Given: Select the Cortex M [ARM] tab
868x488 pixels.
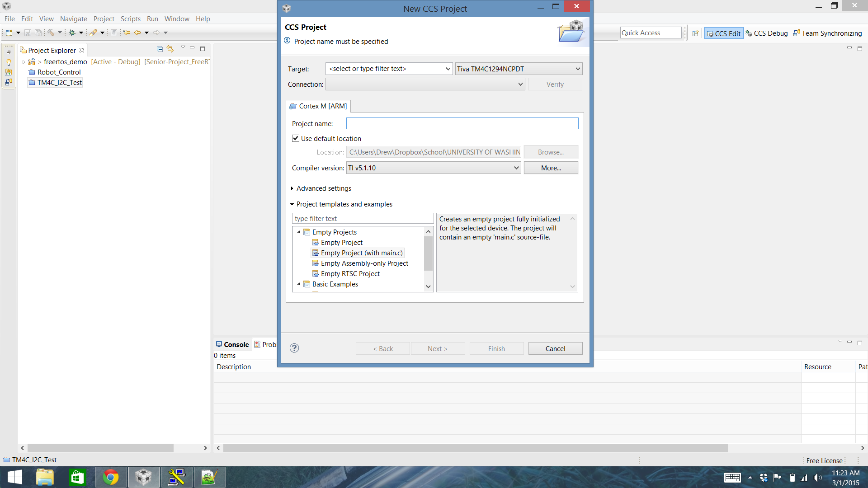Looking at the screenshot, I should pyautogui.click(x=318, y=106).
